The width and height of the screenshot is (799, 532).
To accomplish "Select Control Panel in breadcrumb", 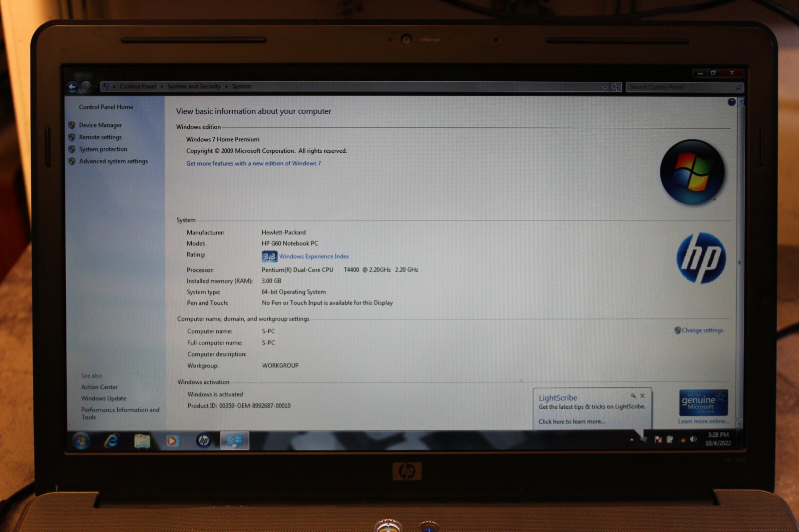I will (138, 87).
